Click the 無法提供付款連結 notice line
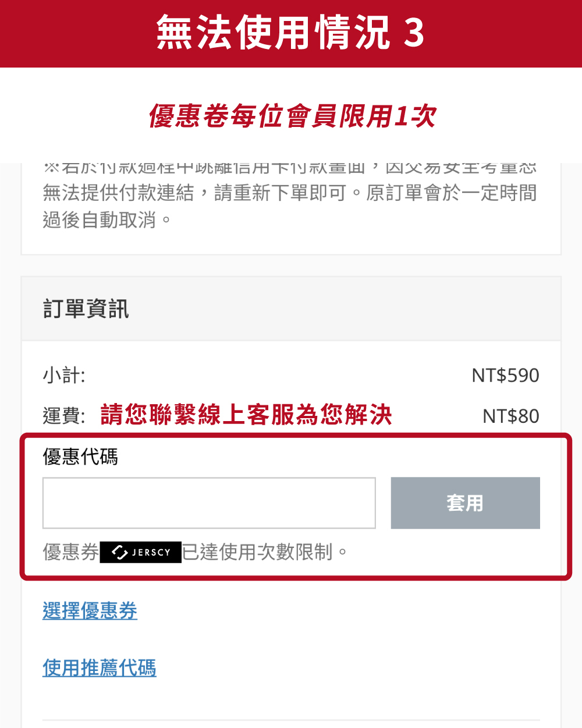 coord(119,193)
